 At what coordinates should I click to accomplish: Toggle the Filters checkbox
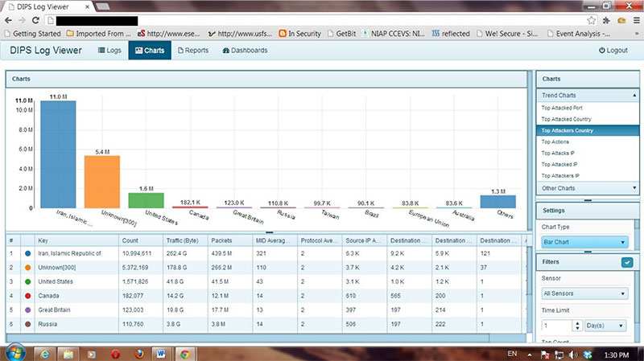(x=627, y=262)
